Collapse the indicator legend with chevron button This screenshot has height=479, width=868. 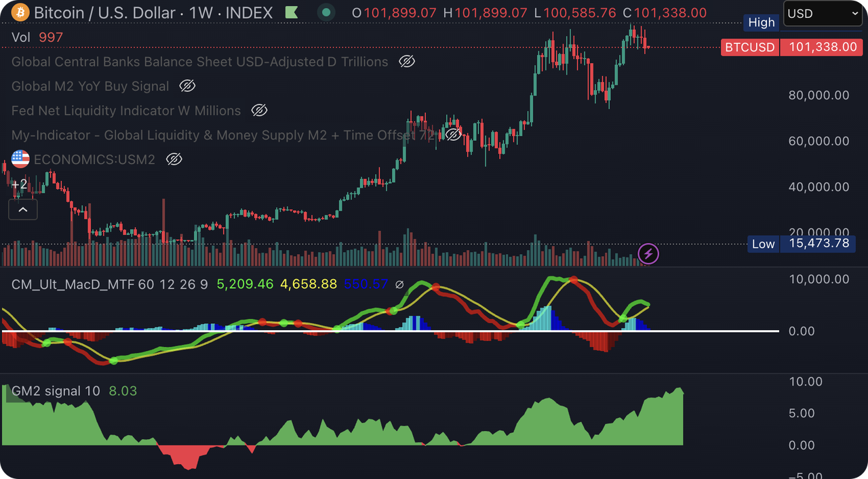[22, 210]
